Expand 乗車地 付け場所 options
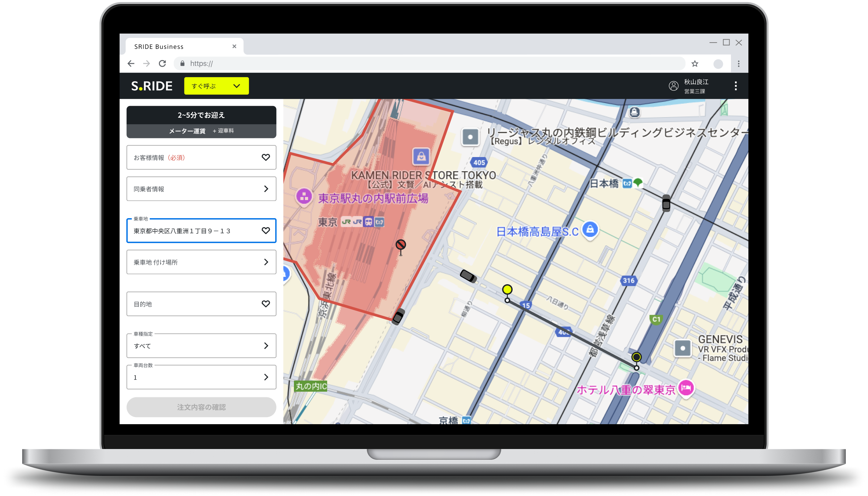This screenshot has width=868, height=496. tap(201, 262)
